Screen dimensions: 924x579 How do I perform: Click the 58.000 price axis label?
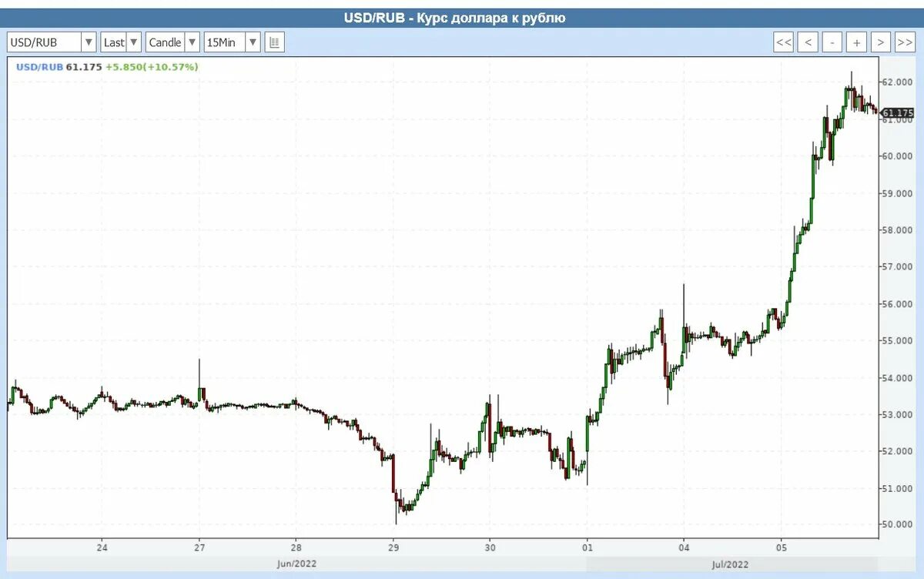(896, 230)
